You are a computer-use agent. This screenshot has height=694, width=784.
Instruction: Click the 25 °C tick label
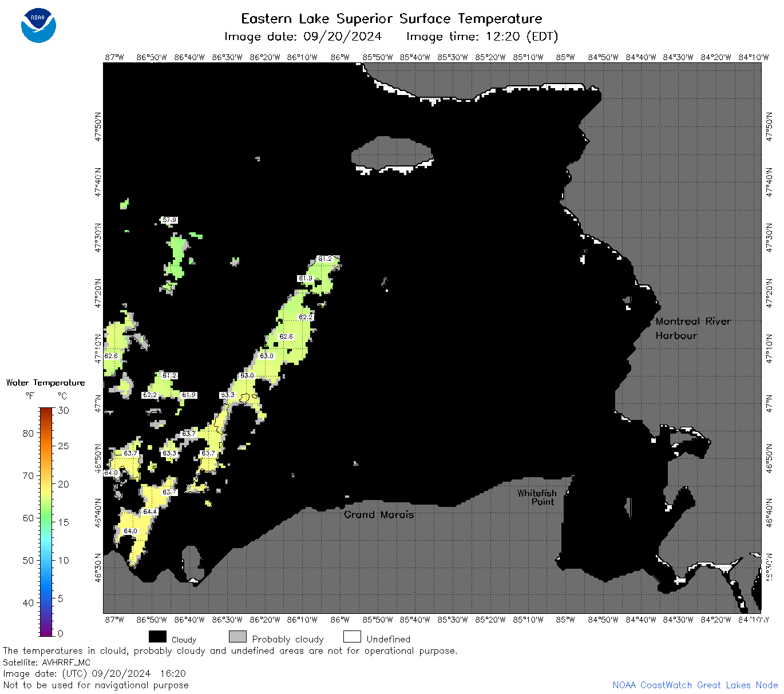point(64,446)
